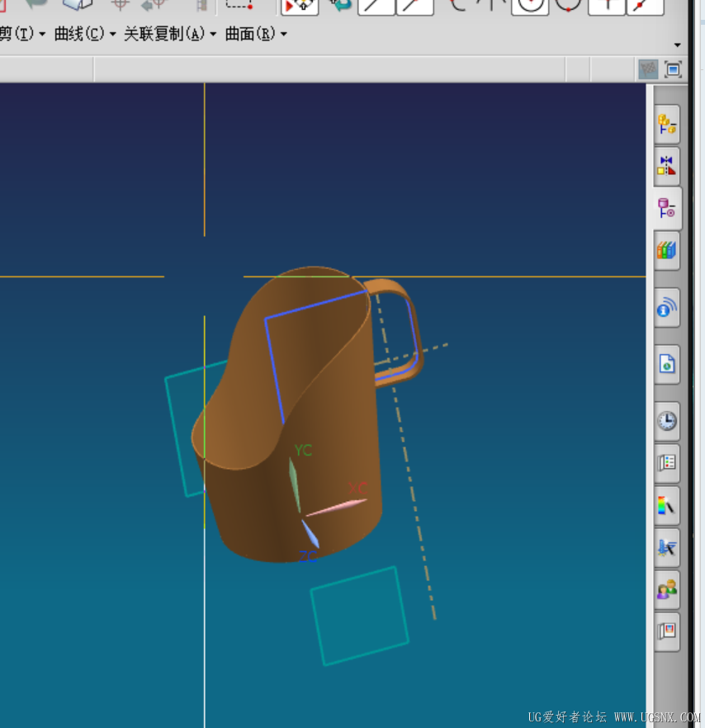
Task: Select the lower teal datum plane
Action: pyautogui.click(x=360, y=616)
